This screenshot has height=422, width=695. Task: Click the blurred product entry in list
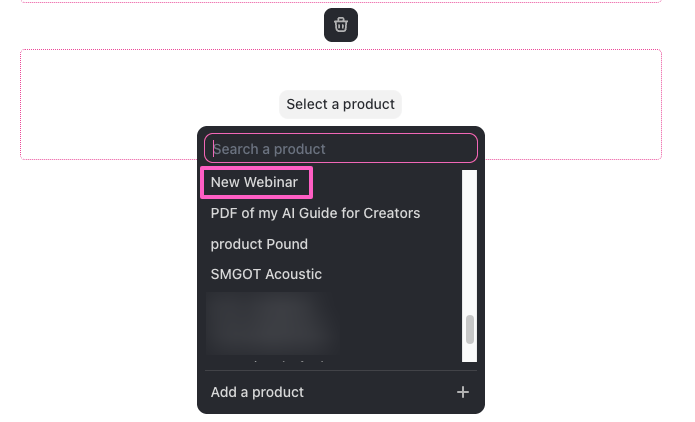click(x=270, y=318)
